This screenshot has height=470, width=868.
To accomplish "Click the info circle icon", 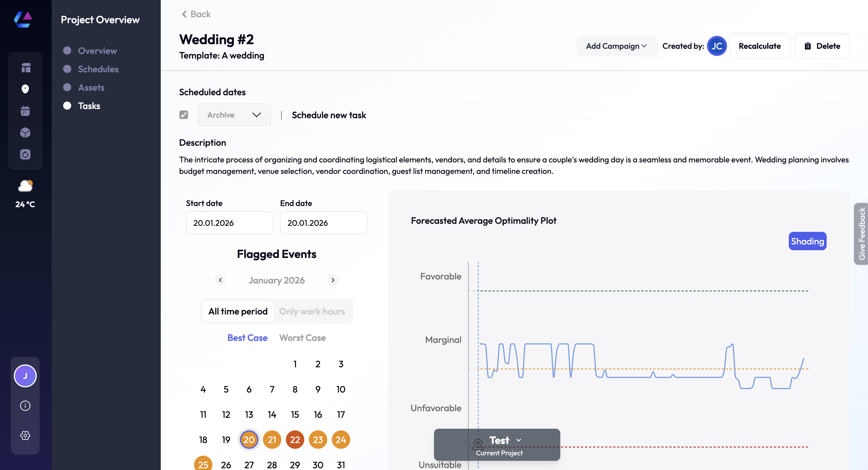I will (25, 406).
